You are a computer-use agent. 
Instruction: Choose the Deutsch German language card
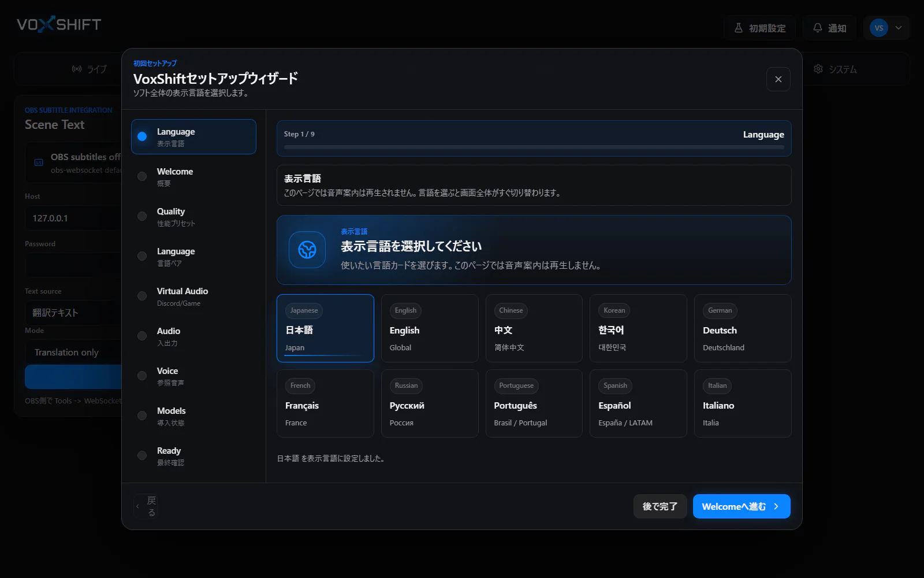(743, 328)
